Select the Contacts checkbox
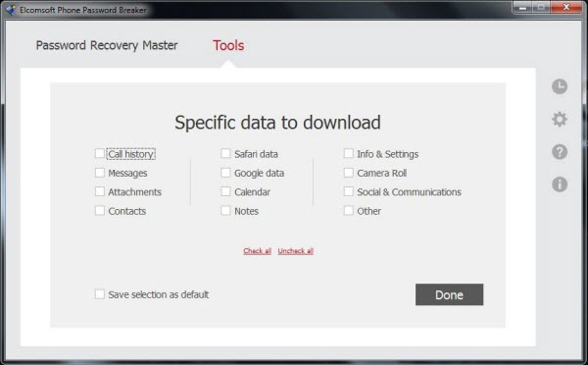The height and width of the screenshot is (365, 588). pyautogui.click(x=99, y=210)
